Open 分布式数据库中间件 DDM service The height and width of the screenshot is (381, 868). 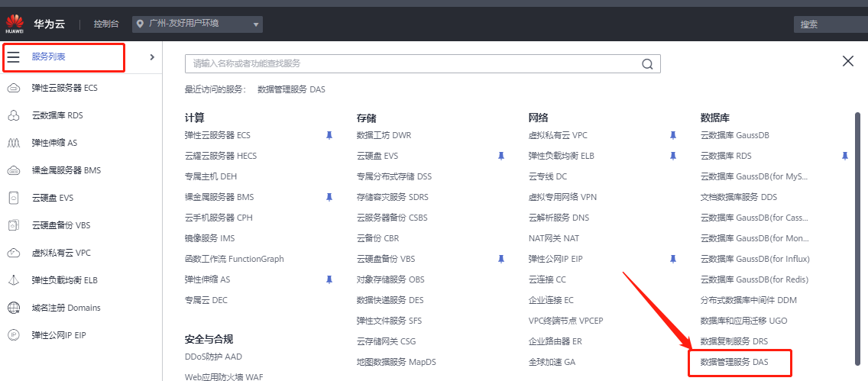tap(749, 300)
